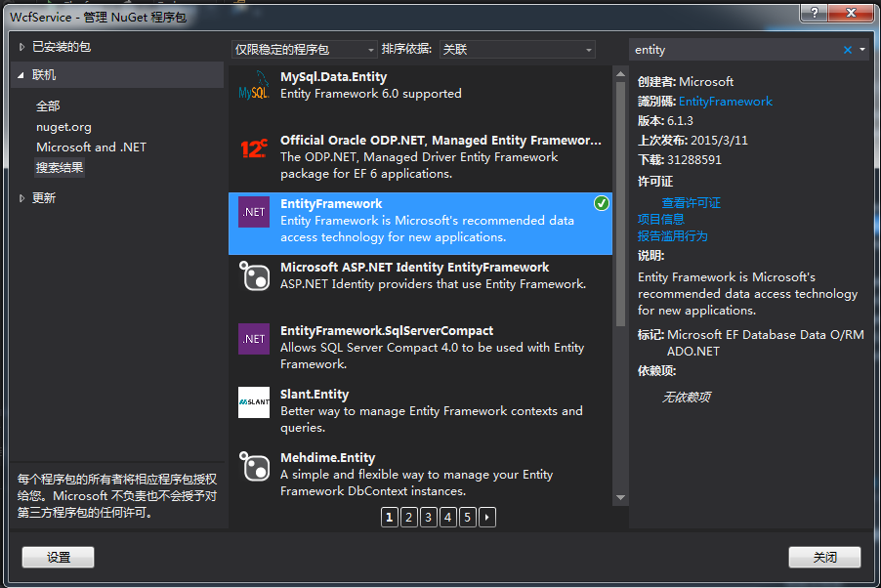Select the Official Oracle ODP.NET package title
881x588 pixels.
coord(440,141)
